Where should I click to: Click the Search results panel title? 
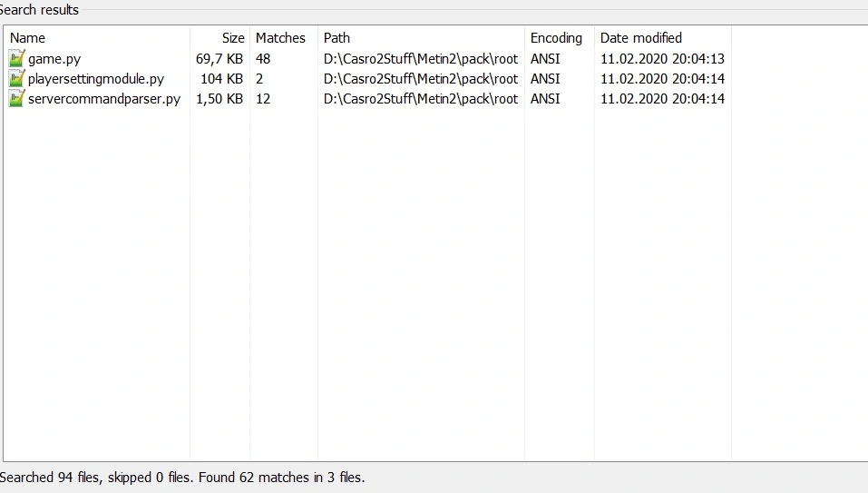pos(40,10)
